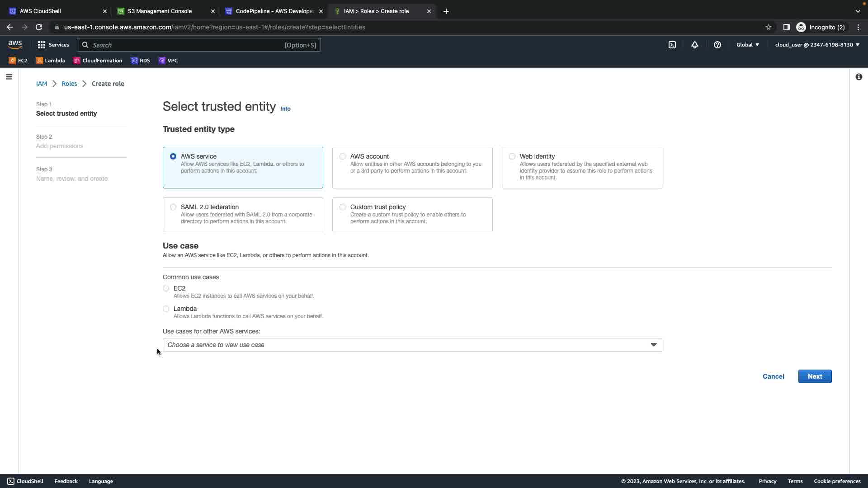Viewport: 868px width, 488px height.
Task: Open the Global region dropdown
Action: [747, 45]
